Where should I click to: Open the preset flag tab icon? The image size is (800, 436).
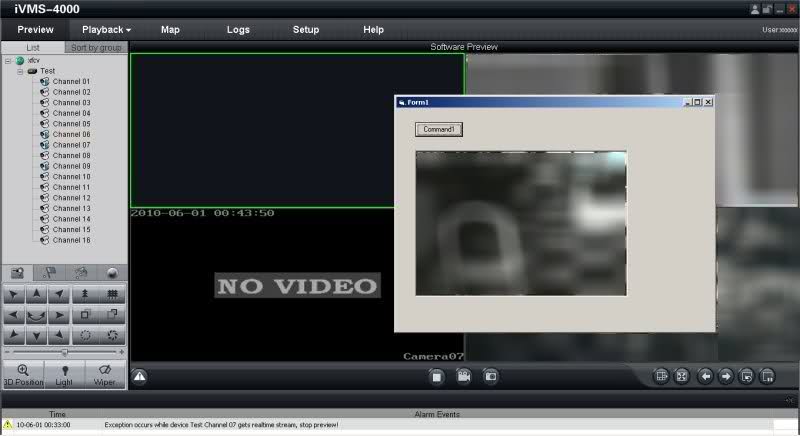click(x=49, y=273)
